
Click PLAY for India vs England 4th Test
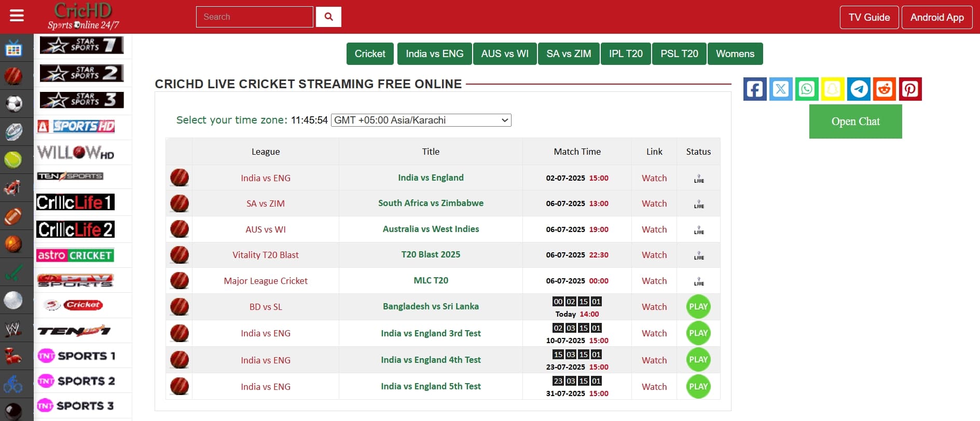tap(698, 359)
